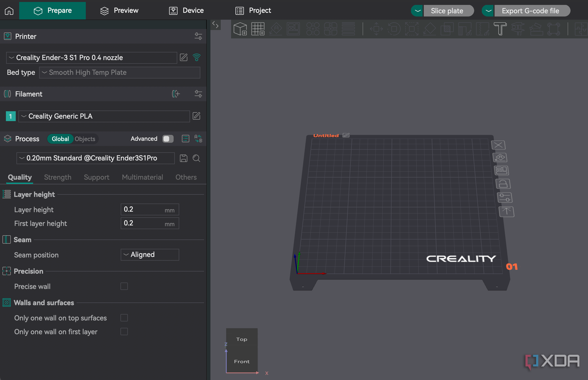Open the printer preset dropdown
588x380 pixels.
pyautogui.click(x=92, y=58)
